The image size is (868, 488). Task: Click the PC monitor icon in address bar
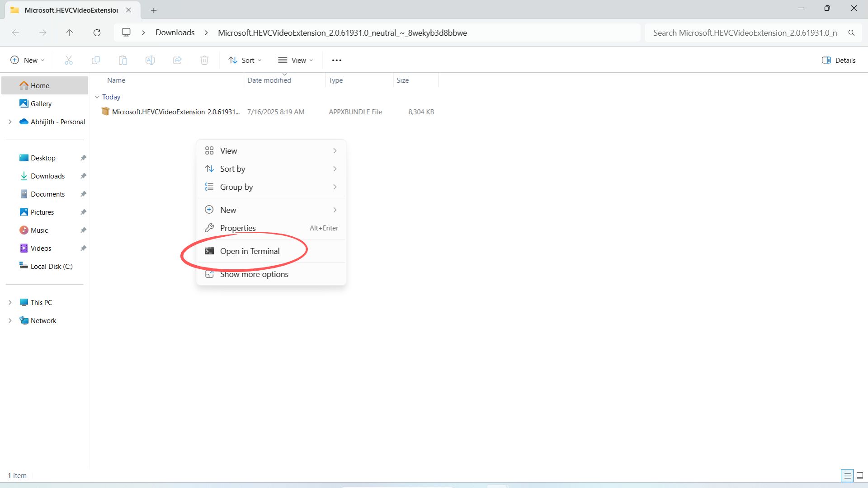[x=126, y=33]
